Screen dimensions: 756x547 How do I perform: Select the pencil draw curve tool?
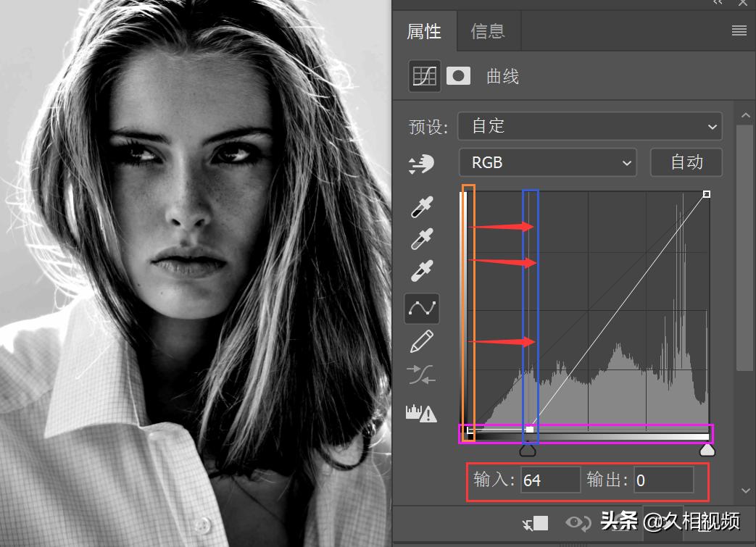coord(421,341)
